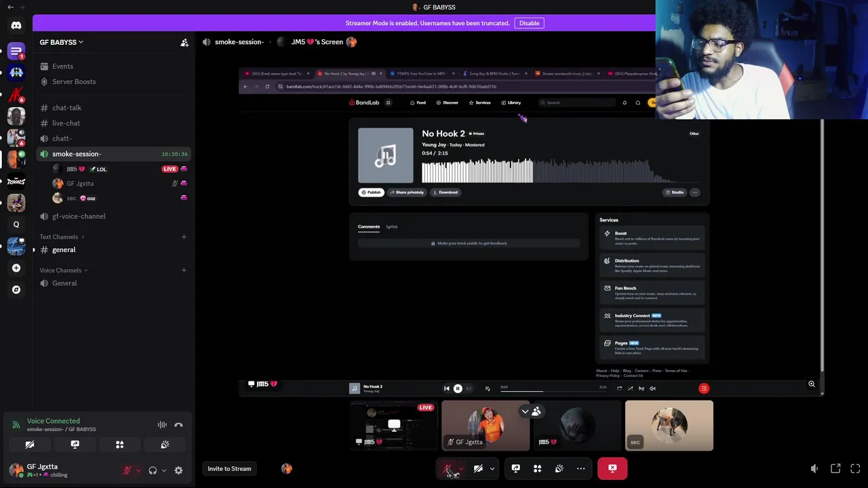Collapse the Text Channels category
The image size is (868, 488).
(62, 237)
